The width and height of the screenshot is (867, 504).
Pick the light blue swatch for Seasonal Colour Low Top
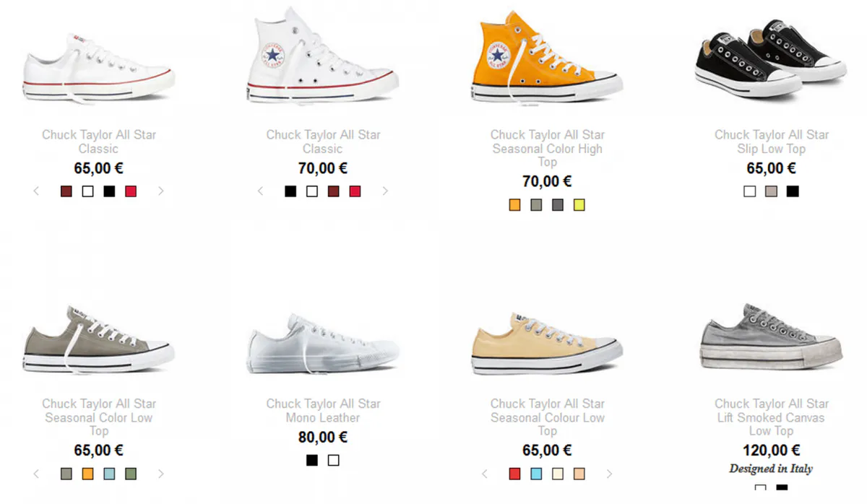click(535, 474)
